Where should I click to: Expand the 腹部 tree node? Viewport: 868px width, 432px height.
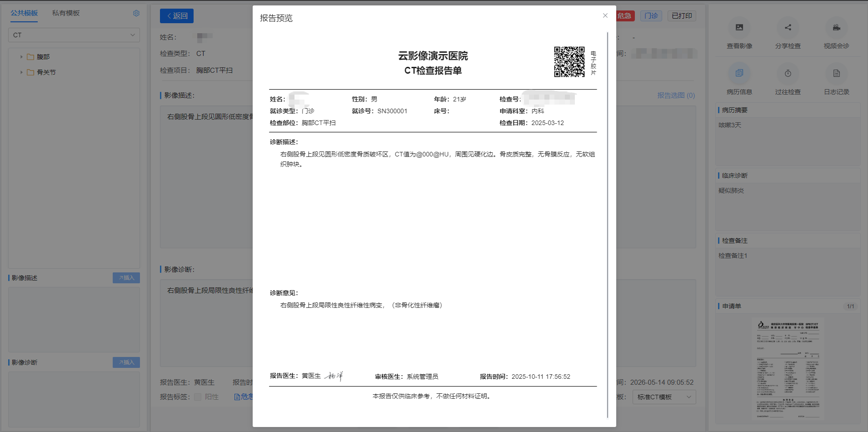click(21, 57)
